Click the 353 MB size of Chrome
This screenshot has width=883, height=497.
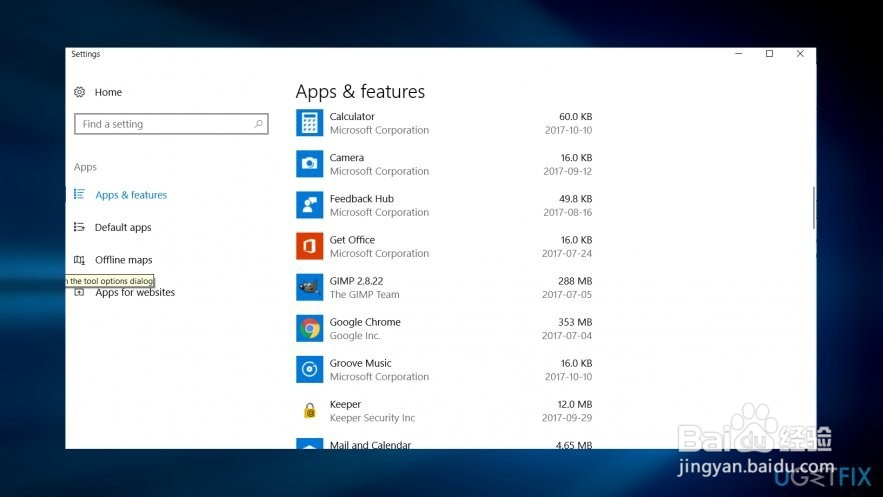[575, 322]
